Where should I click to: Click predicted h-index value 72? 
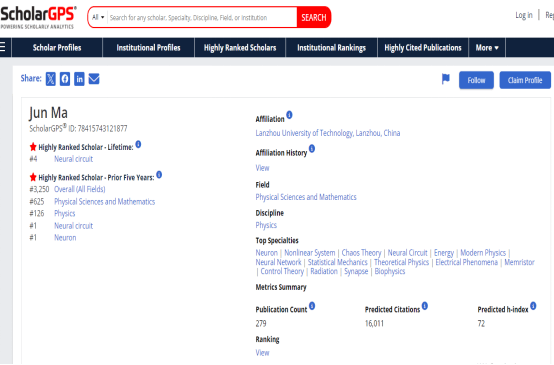pos(481,323)
